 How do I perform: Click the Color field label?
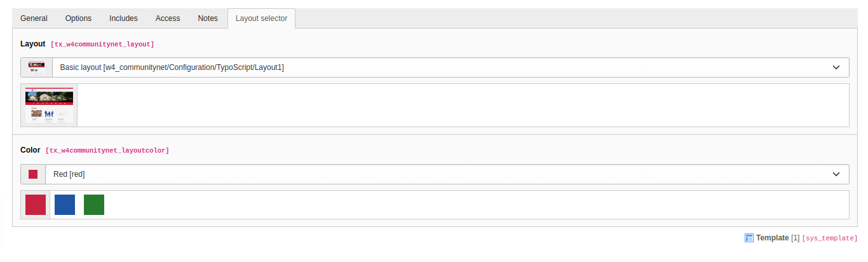tap(31, 150)
